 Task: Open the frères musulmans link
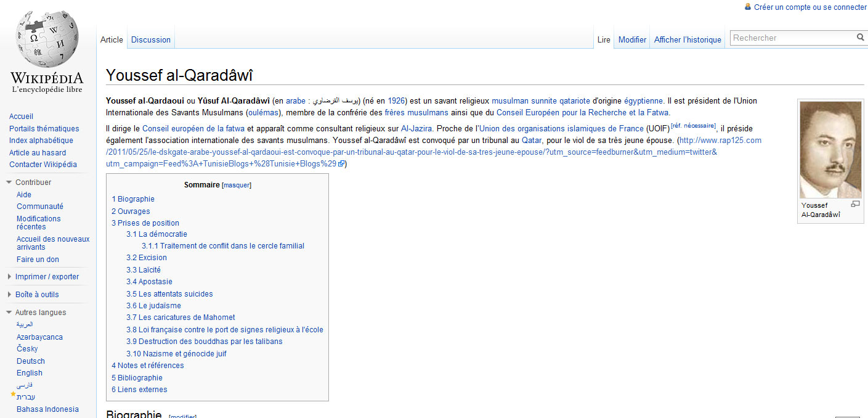(x=416, y=113)
